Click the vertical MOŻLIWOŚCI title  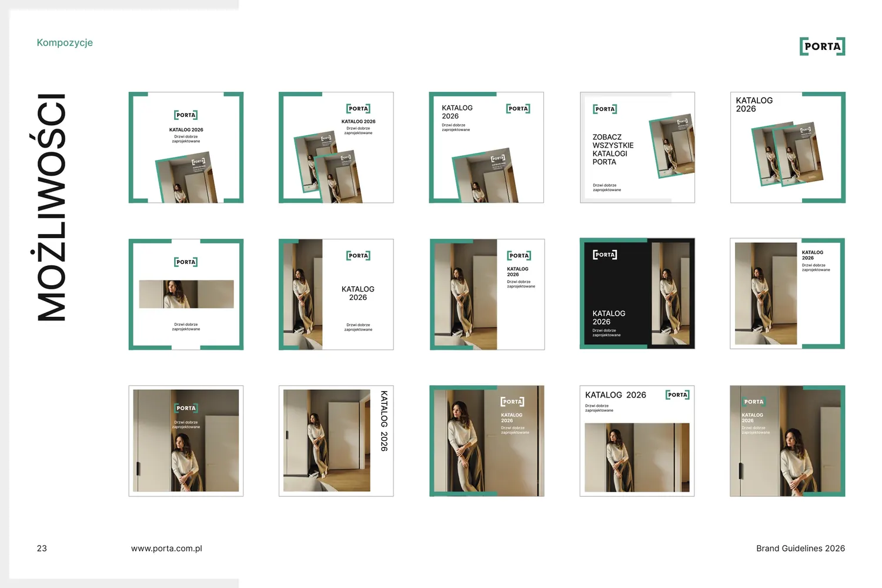pyautogui.click(x=51, y=207)
